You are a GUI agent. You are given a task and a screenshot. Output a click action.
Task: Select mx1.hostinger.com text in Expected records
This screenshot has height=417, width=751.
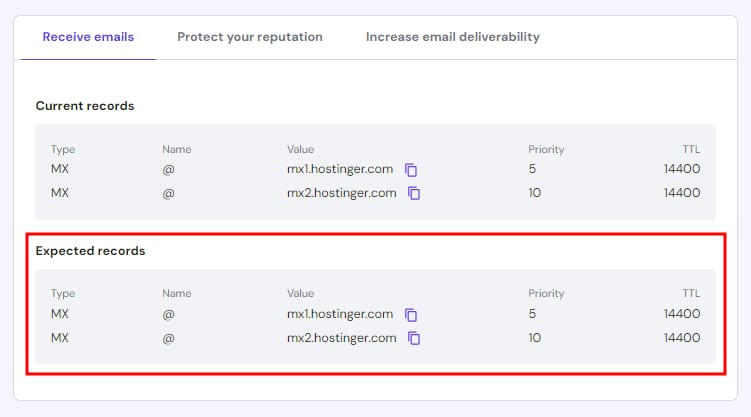click(341, 314)
